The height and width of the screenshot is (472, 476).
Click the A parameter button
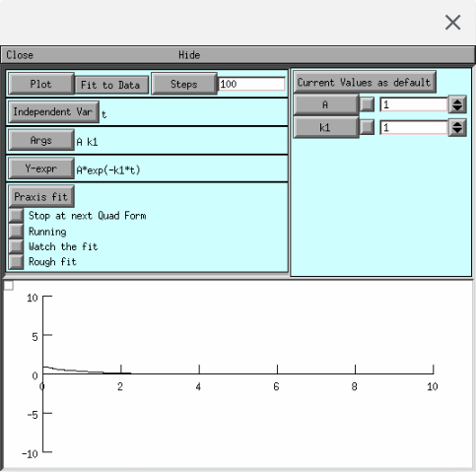tap(325, 104)
